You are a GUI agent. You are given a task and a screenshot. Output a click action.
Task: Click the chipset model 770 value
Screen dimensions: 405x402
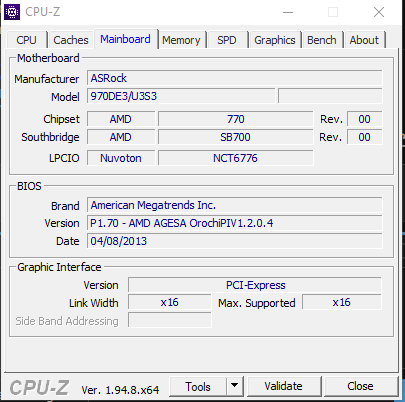[x=236, y=119]
